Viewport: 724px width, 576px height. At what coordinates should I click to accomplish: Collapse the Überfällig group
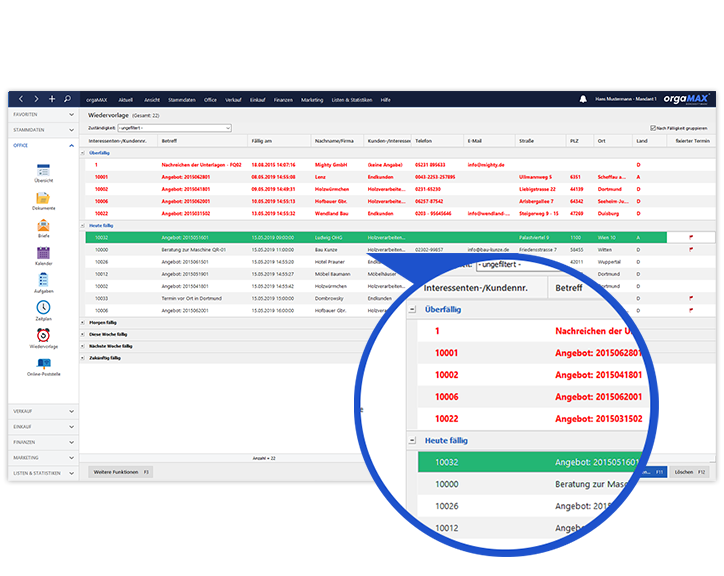pos(83,153)
